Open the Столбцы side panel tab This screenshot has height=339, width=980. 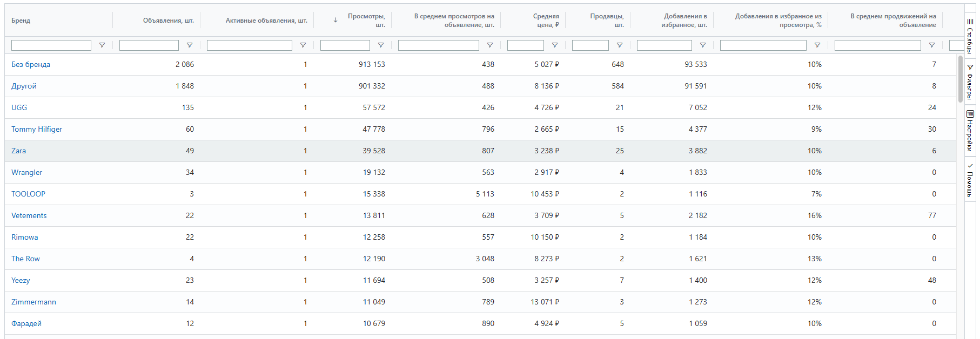970,35
